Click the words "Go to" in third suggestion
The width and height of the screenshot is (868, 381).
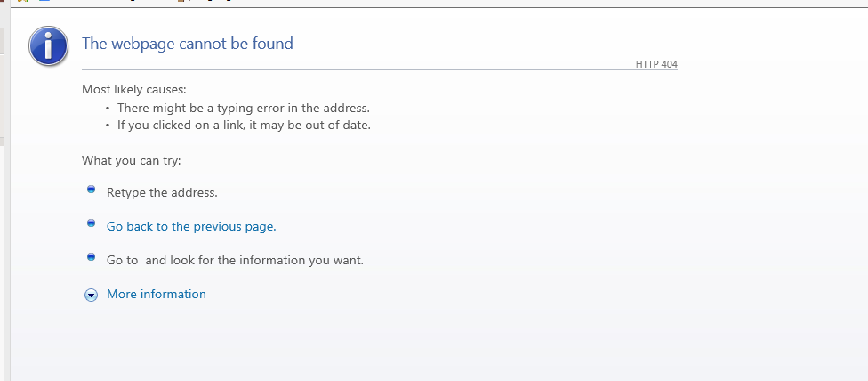(122, 260)
